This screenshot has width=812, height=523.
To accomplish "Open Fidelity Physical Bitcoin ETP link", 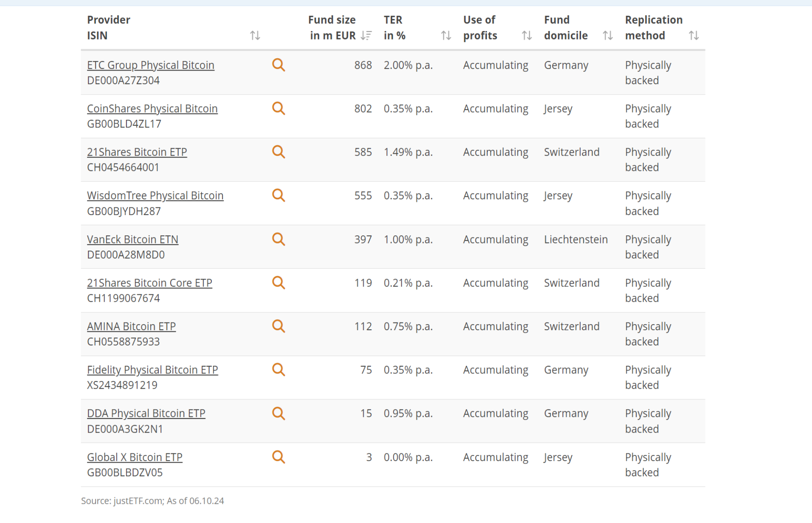I will coord(153,370).
